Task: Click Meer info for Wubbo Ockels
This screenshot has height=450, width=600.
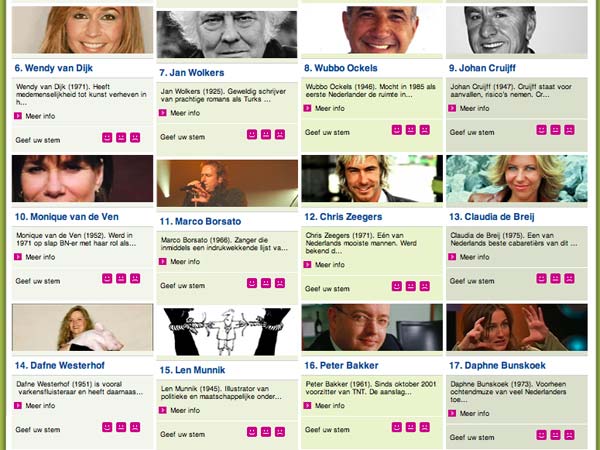Action: pyautogui.click(x=324, y=108)
